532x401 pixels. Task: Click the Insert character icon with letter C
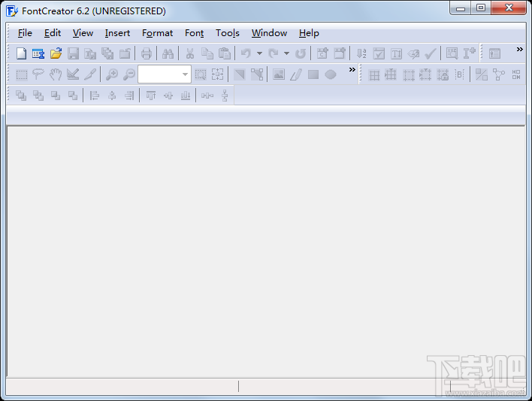[322, 53]
